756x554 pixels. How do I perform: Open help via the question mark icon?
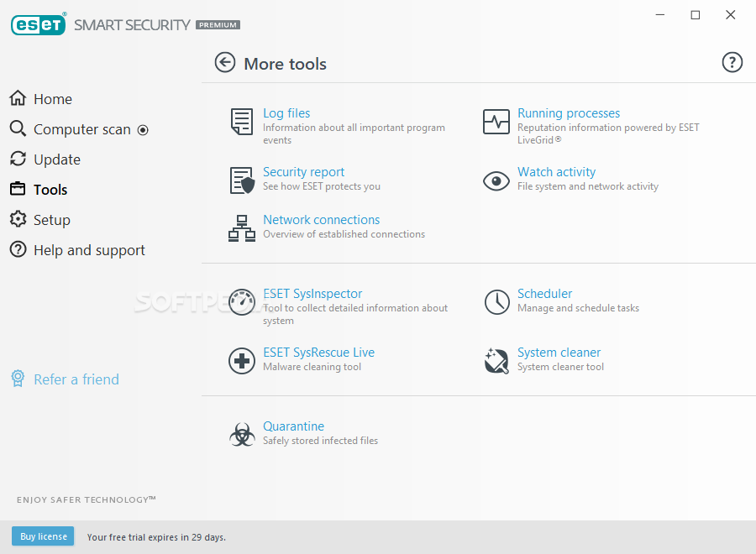tap(732, 62)
